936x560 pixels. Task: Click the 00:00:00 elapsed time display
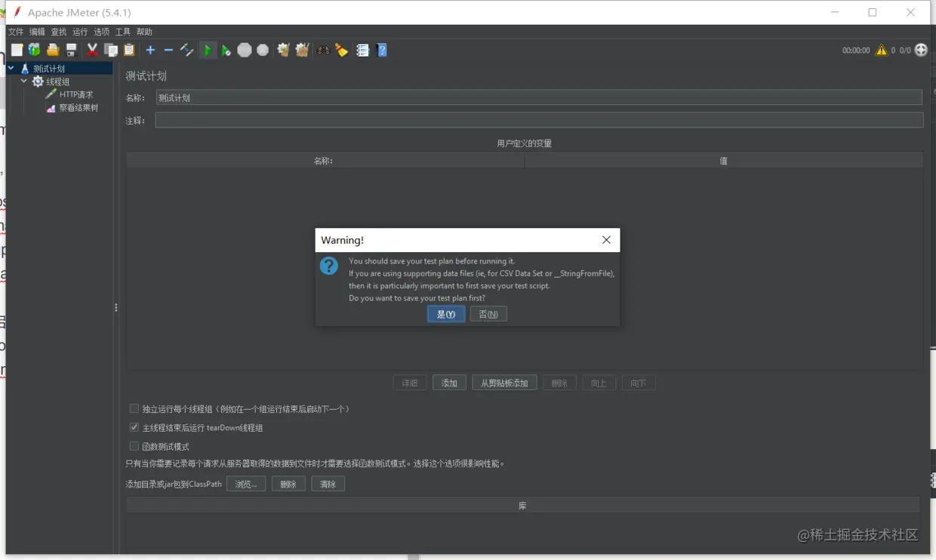point(856,51)
